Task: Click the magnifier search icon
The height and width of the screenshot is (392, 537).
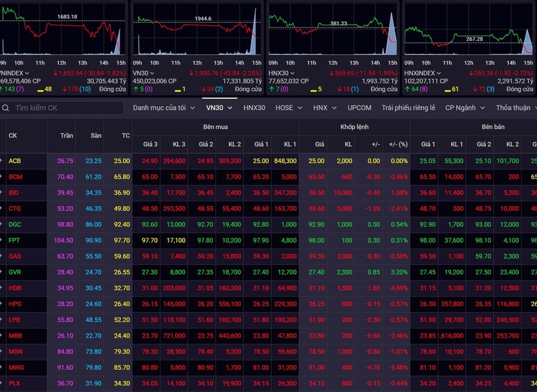Action: [x=5, y=108]
